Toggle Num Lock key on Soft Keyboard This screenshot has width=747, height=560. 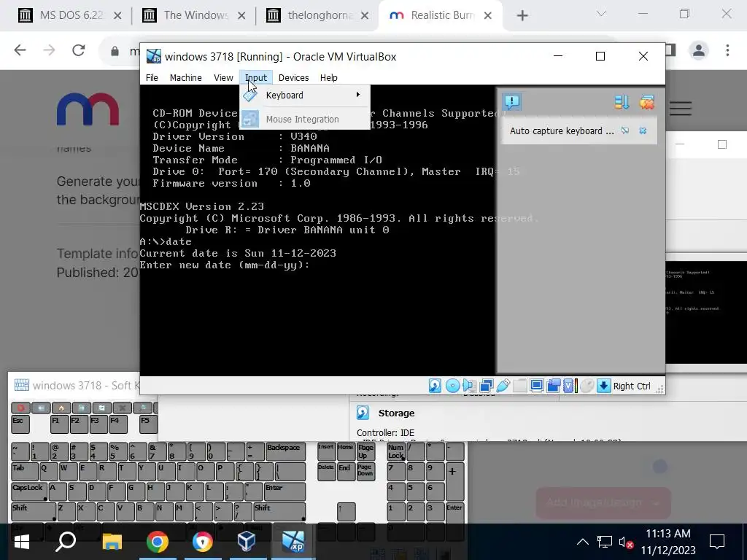click(x=396, y=452)
